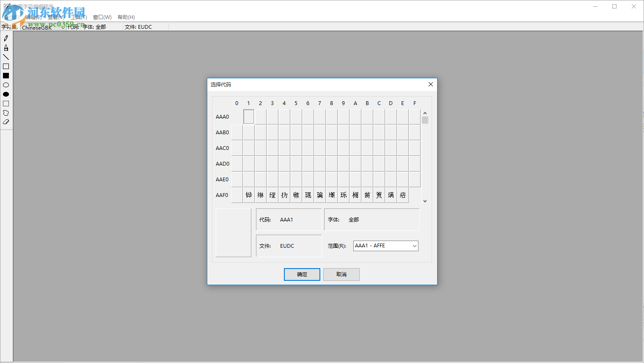Confirm with the 确定 button
Screen dimensions: 644x363
coord(302,274)
